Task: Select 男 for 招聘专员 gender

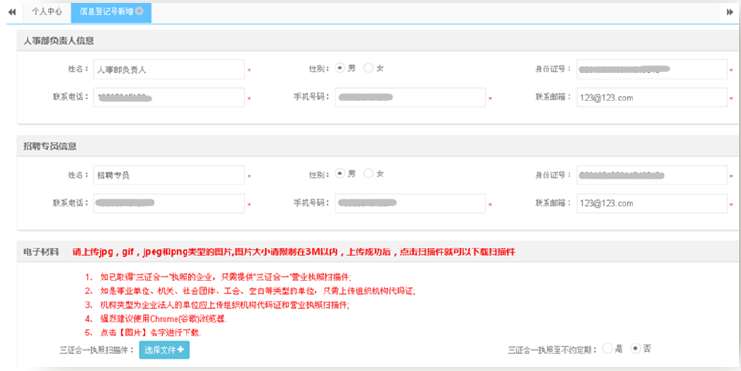Action: [x=340, y=173]
